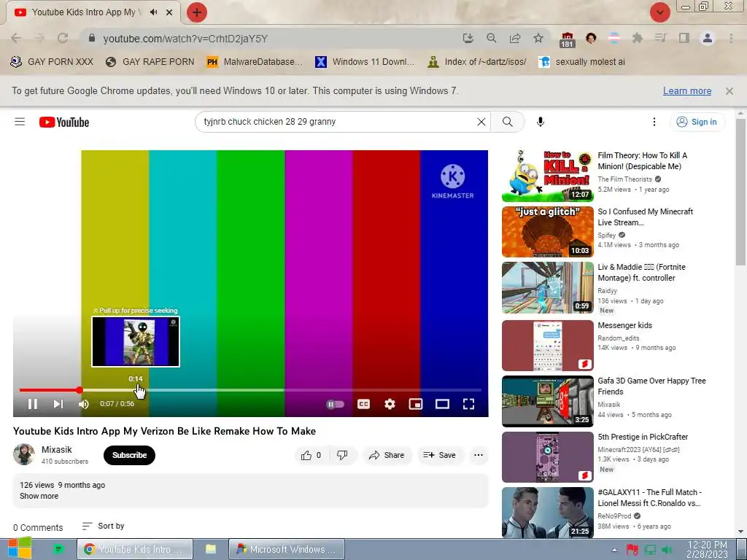Image resolution: width=747 pixels, height=560 pixels.
Task: Like the video with thumbs up
Action: pyautogui.click(x=311, y=455)
